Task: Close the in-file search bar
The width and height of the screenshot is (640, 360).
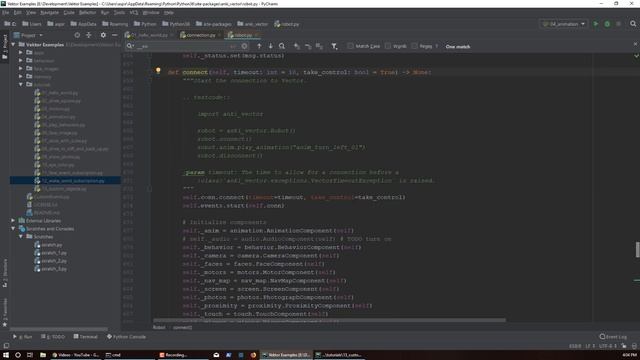Action: click(635, 44)
